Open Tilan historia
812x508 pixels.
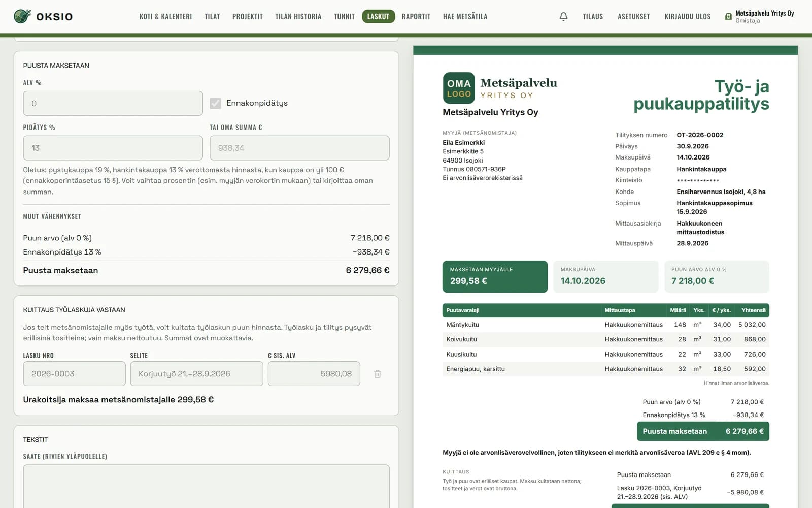point(298,17)
